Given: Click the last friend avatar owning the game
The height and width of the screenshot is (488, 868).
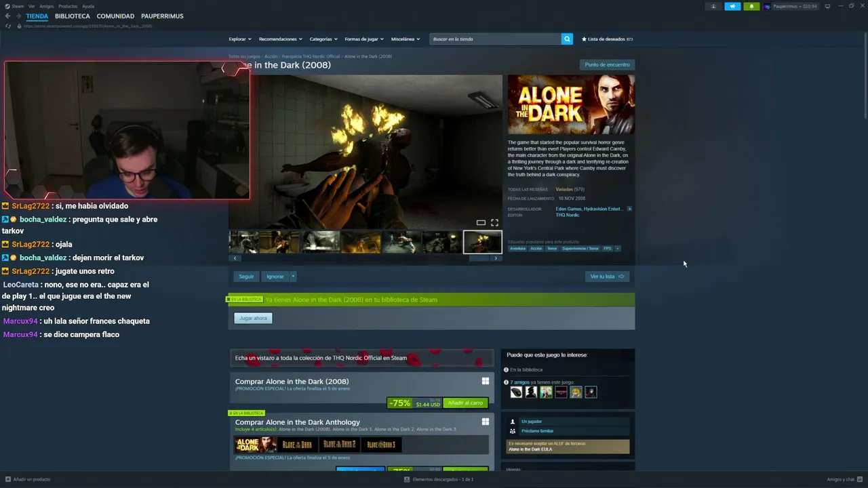Looking at the screenshot, I should coord(591,392).
